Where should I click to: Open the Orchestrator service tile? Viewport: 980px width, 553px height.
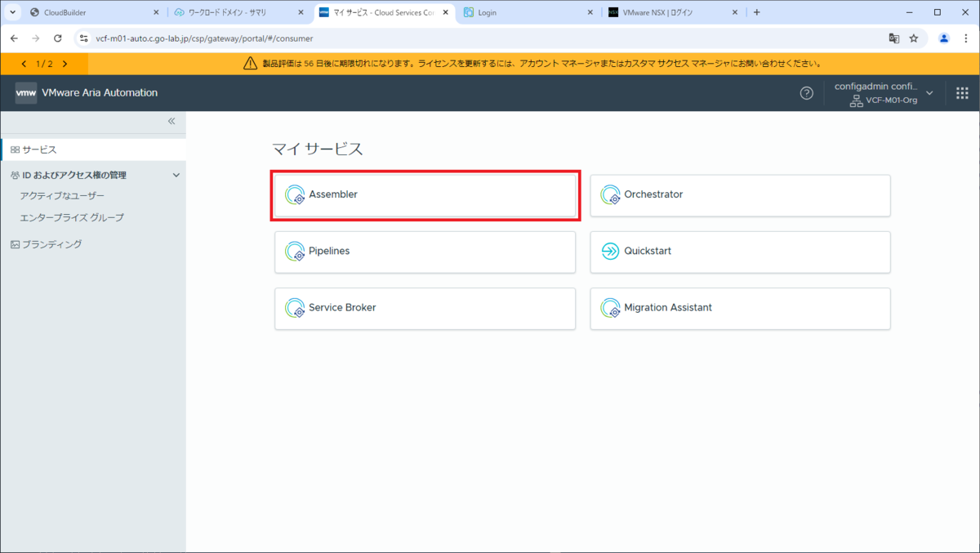(x=740, y=195)
